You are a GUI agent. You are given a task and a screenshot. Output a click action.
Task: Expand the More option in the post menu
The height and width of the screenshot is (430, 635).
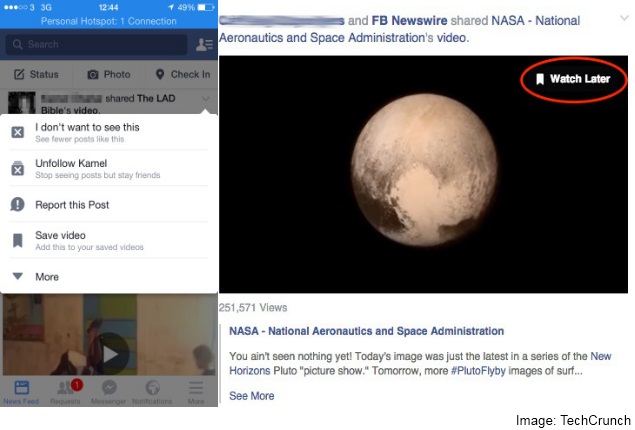tap(109, 277)
